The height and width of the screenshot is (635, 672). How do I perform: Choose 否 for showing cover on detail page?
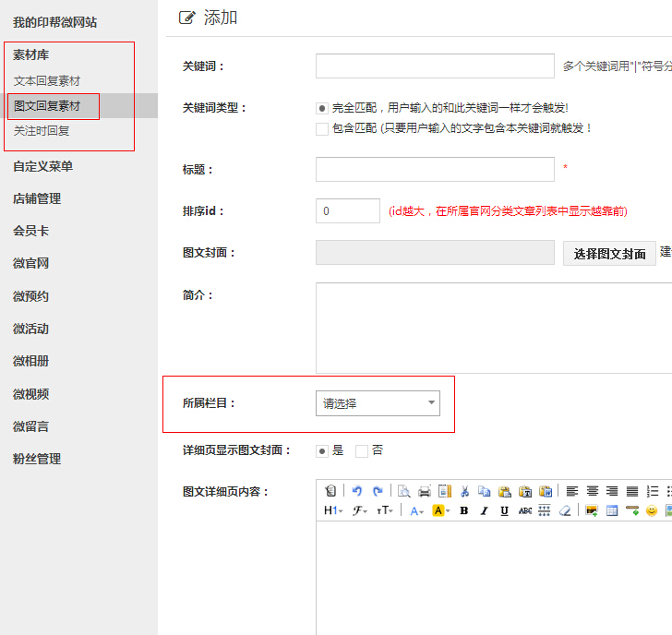tap(362, 451)
